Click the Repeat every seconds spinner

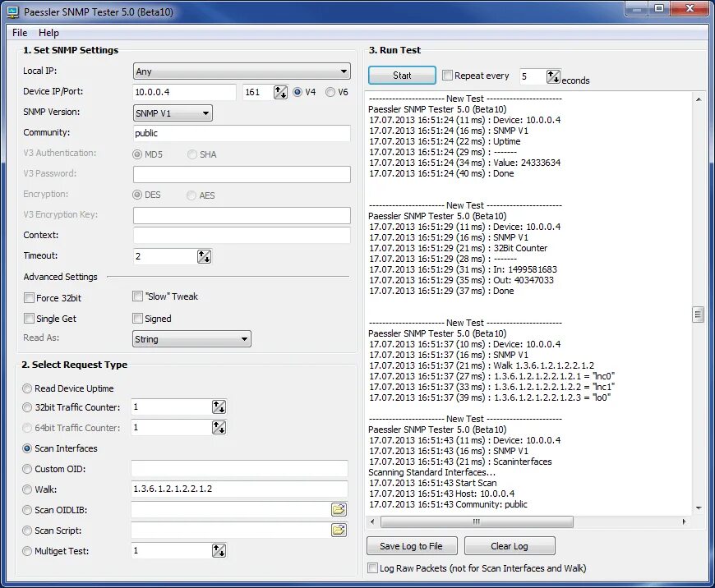click(553, 76)
